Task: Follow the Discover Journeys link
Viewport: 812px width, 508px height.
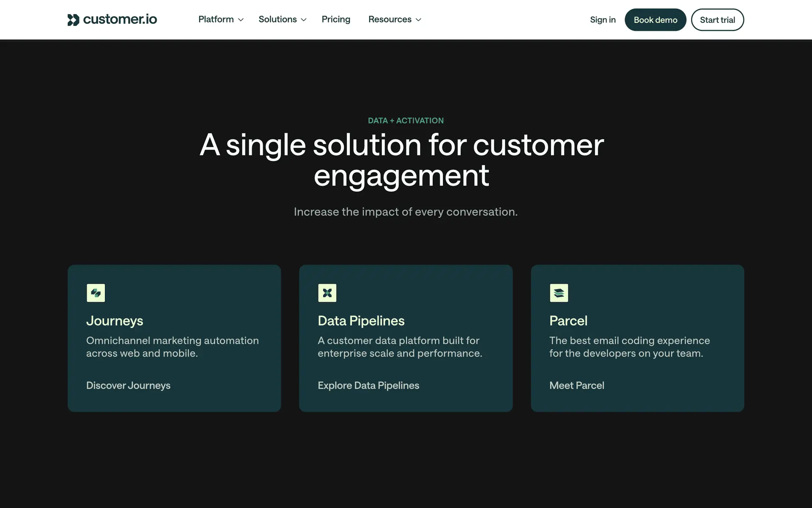Action: point(128,386)
